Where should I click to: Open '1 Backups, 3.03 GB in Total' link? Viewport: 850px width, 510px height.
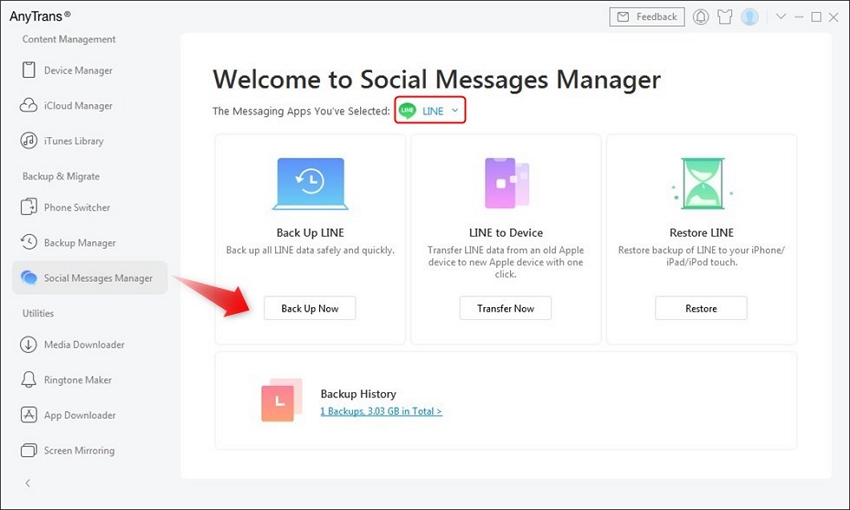381,411
